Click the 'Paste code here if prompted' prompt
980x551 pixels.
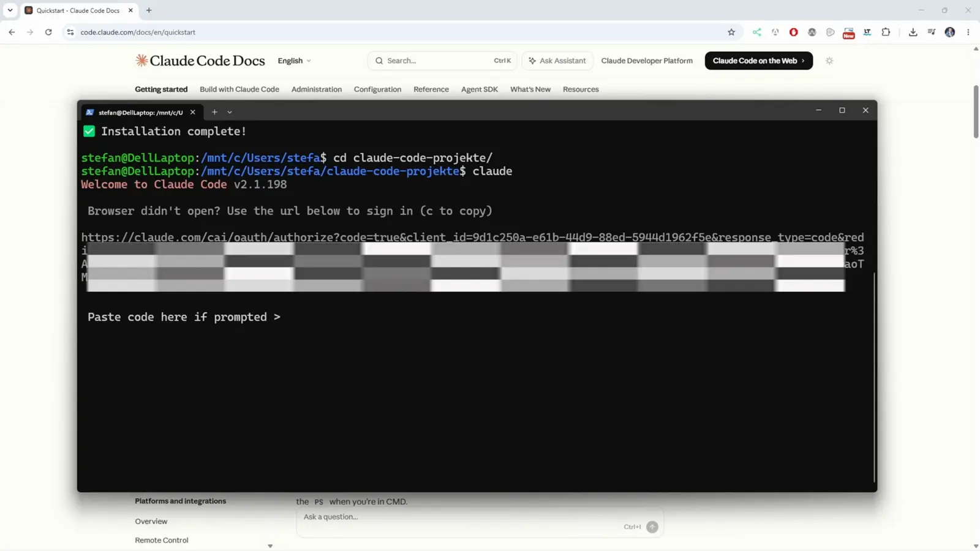tap(184, 317)
